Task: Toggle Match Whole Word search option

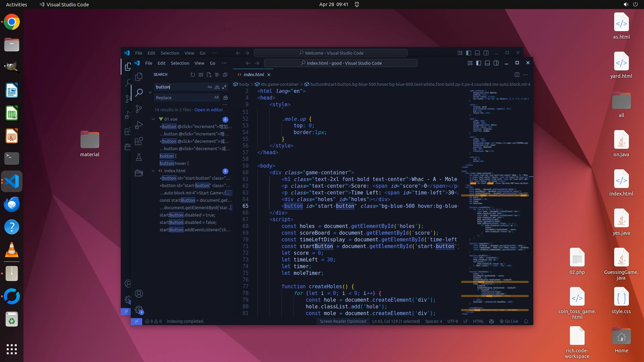Action: coord(217,87)
